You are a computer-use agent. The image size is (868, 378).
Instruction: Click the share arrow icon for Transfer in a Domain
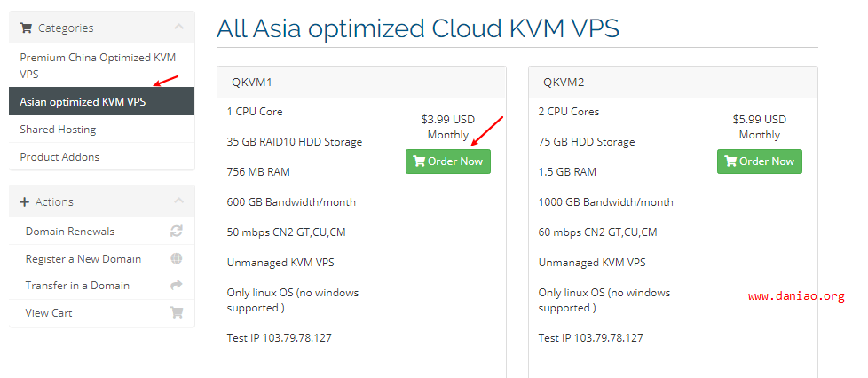176,286
